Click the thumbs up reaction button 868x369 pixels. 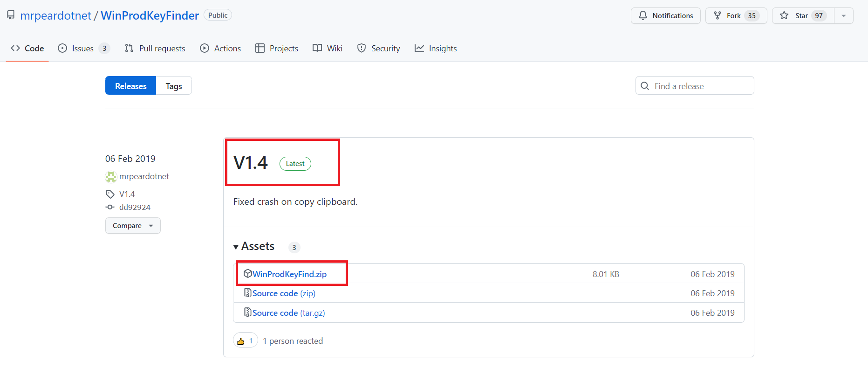coord(246,341)
